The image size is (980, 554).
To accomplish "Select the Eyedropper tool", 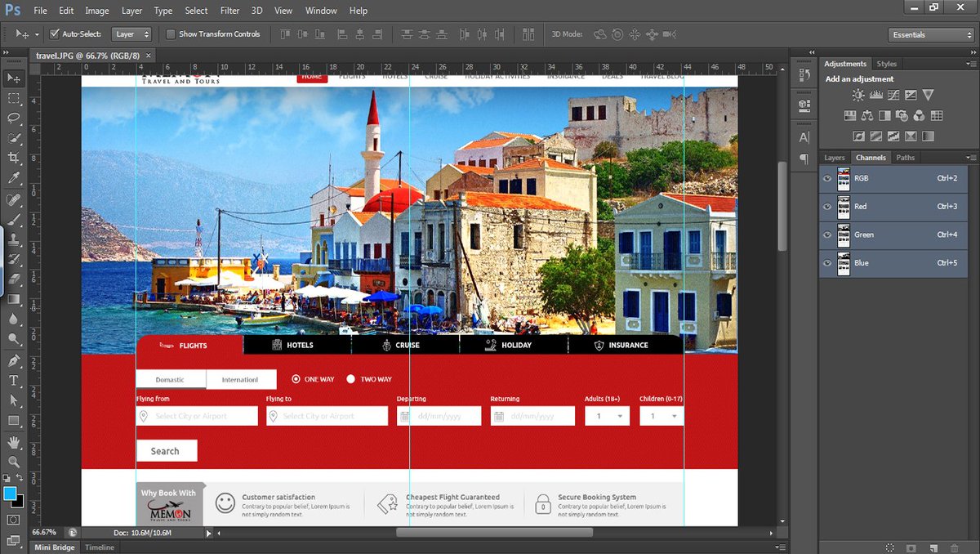I will 14,178.
